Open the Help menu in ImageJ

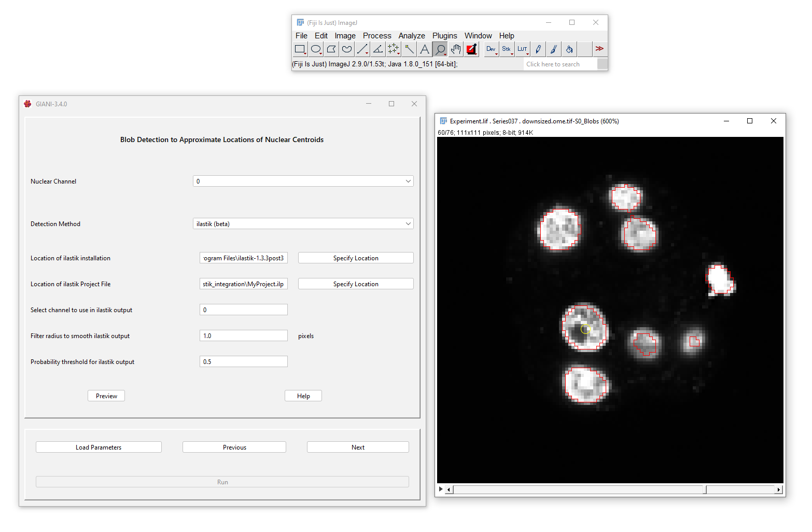507,36
